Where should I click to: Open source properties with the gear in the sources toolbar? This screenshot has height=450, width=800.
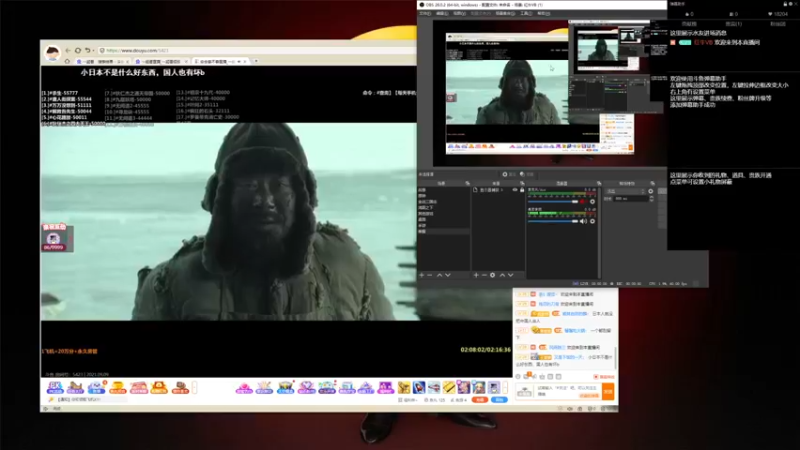[492, 275]
